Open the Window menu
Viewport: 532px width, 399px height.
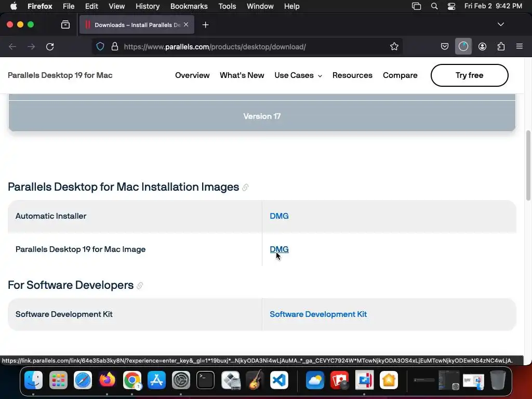tap(260, 6)
